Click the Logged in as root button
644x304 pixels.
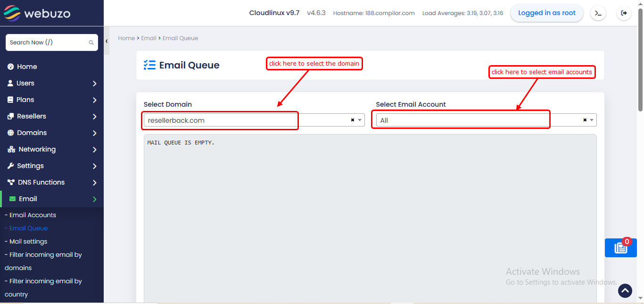(546, 13)
